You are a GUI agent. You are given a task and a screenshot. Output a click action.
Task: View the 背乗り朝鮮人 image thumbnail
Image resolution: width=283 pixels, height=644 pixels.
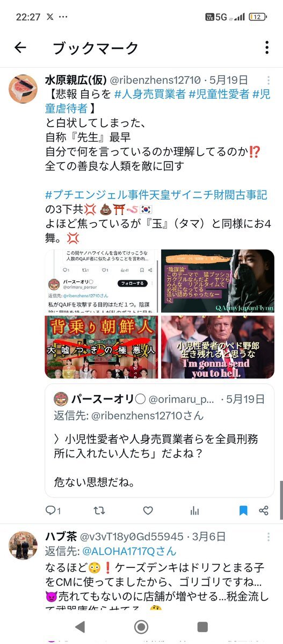point(101,347)
